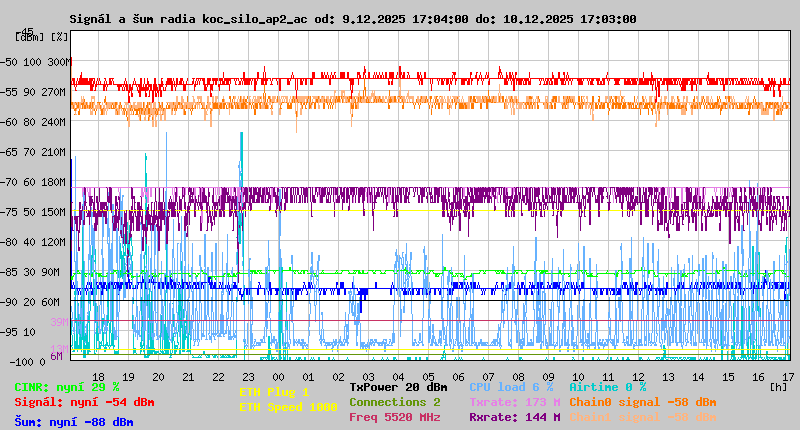
Task: Click the '16' hour label on x-axis
Action: [758, 377]
